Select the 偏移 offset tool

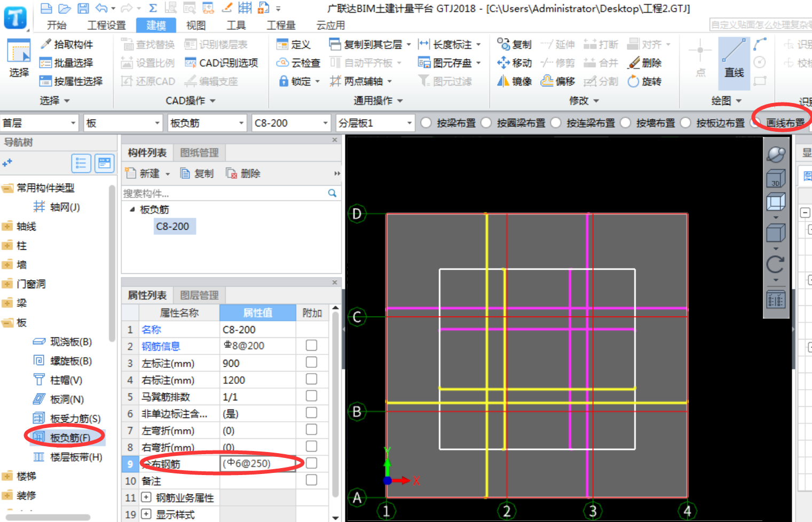point(558,81)
